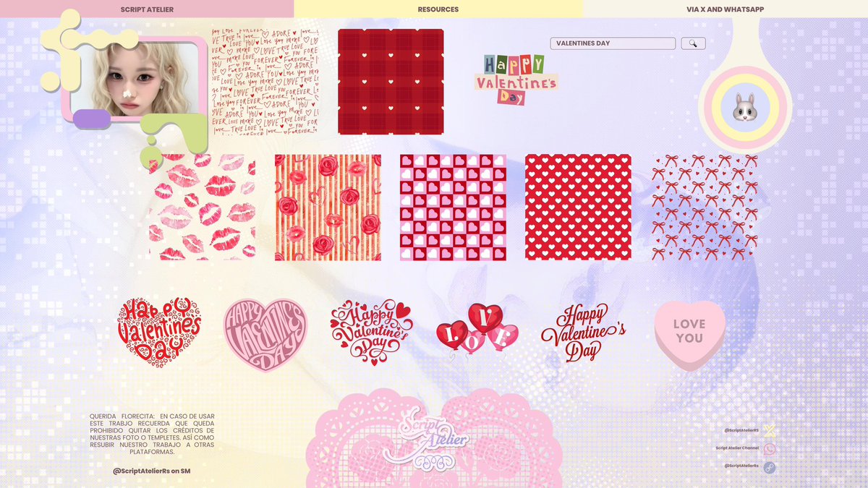This screenshot has width=868, height=488.
Task: Select the love-words handwriting pattern
Action: tap(264, 82)
